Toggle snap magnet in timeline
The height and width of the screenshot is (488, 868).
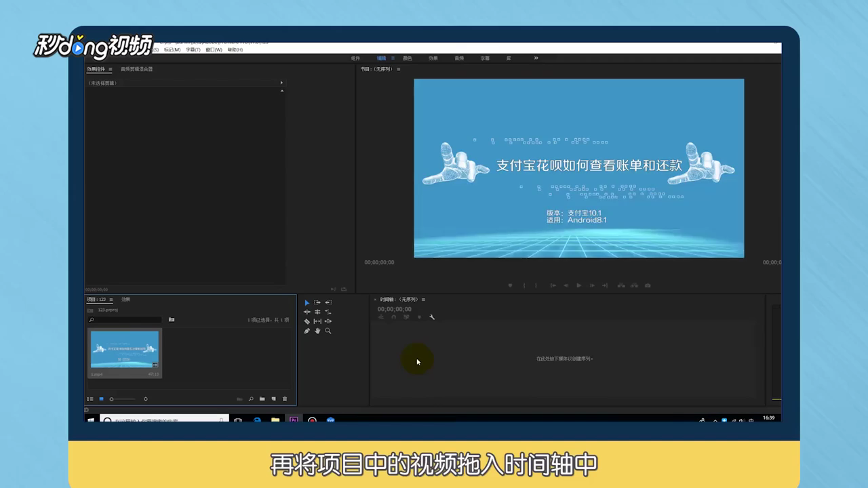pyautogui.click(x=393, y=317)
